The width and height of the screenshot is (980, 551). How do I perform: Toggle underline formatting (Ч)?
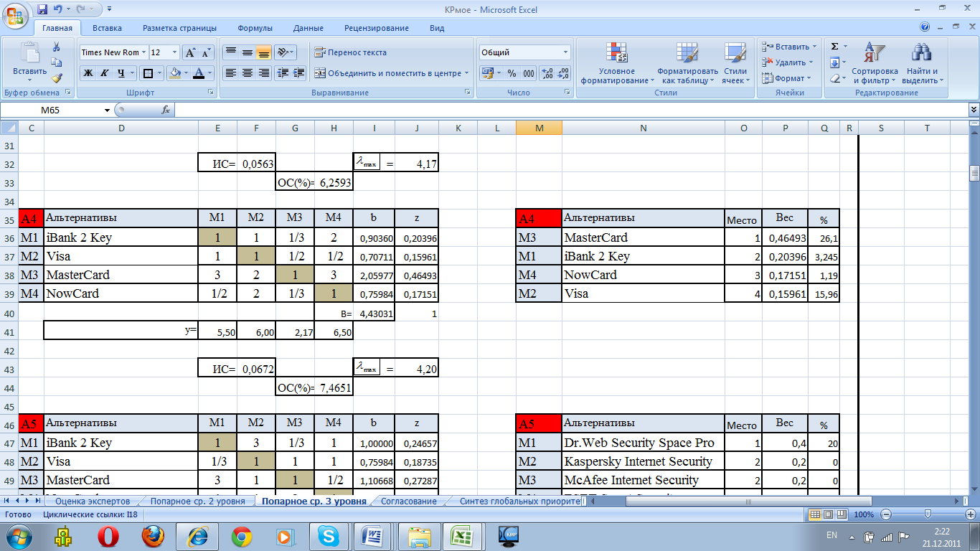point(121,73)
